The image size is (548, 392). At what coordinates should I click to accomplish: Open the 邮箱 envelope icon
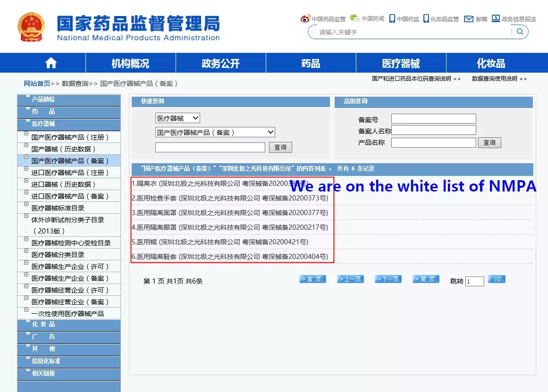point(469,19)
